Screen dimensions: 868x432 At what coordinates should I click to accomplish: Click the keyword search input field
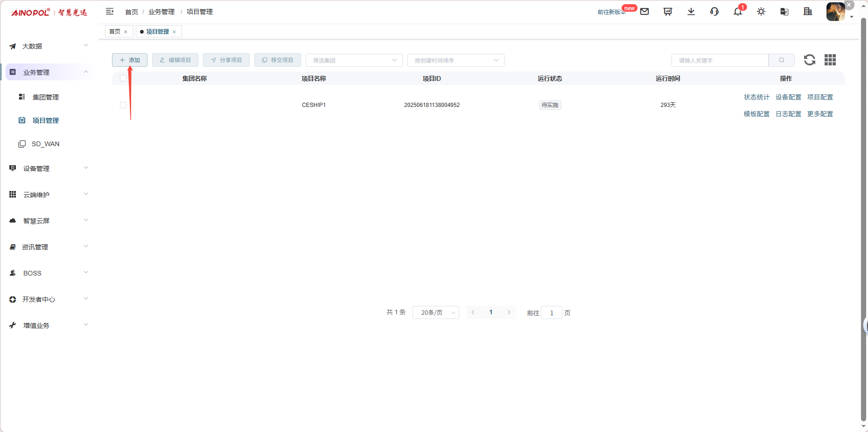click(720, 60)
